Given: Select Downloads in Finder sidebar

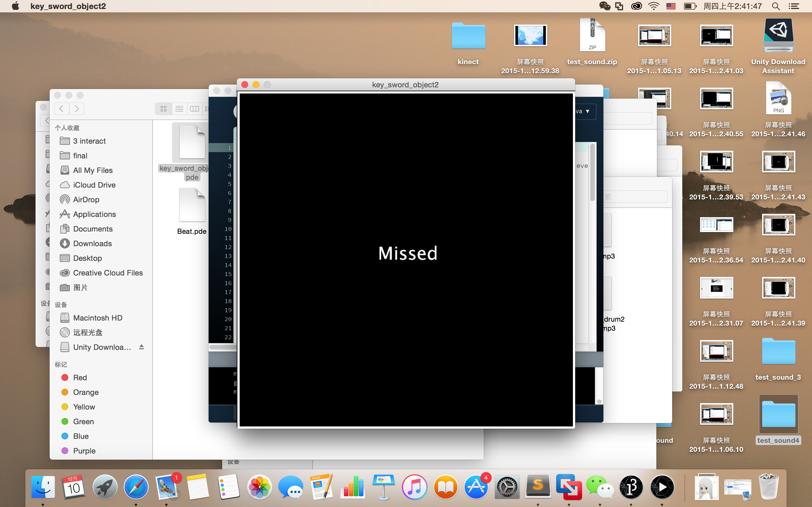Looking at the screenshot, I should click(x=92, y=243).
